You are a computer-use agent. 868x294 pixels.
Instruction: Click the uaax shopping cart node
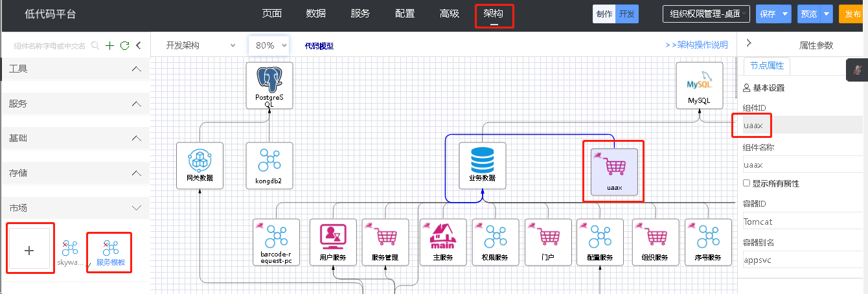(x=614, y=172)
